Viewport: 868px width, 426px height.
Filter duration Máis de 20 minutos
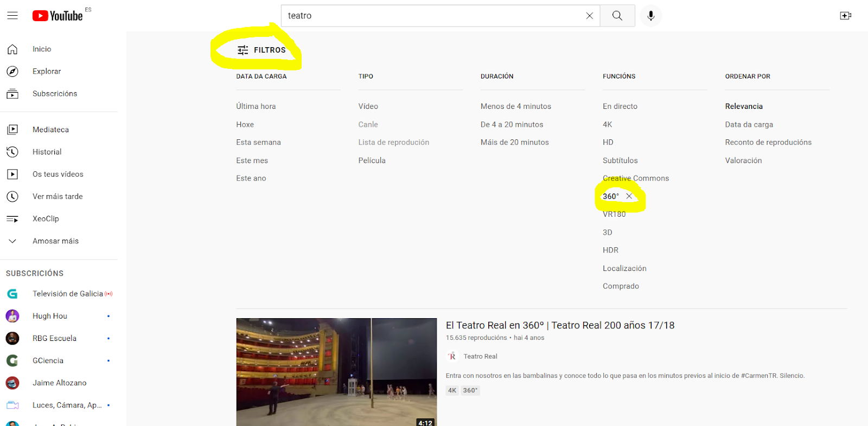tap(515, 143)
